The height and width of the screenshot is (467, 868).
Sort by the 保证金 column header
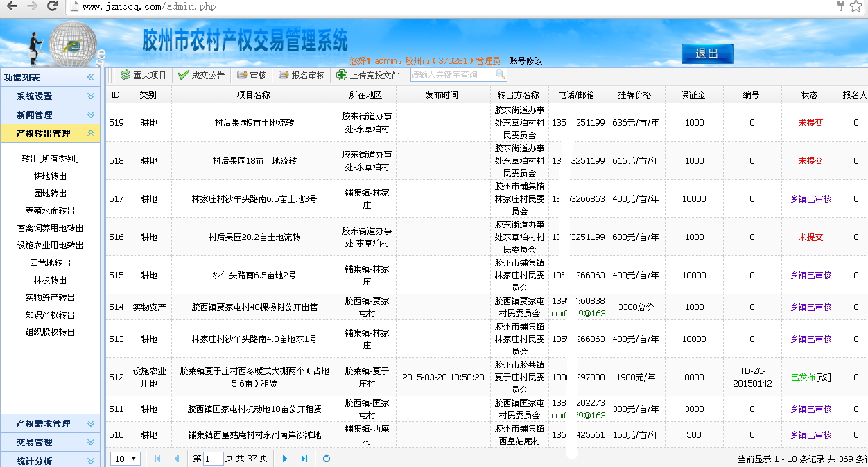coord(693,94)
